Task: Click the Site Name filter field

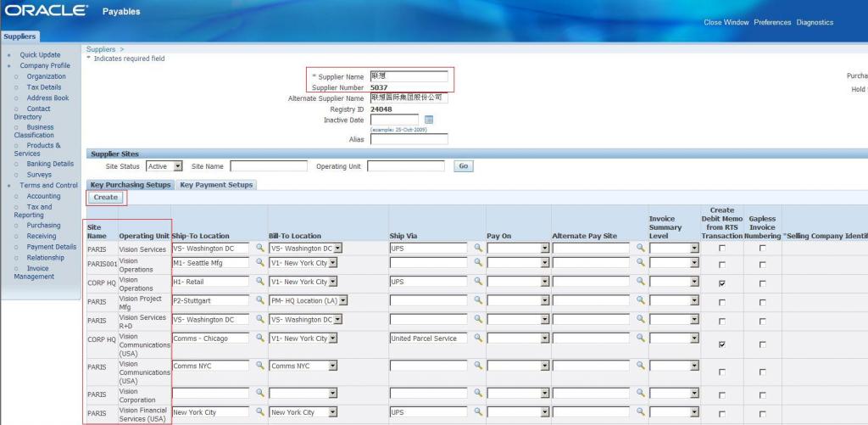Action: click(269, 166)
